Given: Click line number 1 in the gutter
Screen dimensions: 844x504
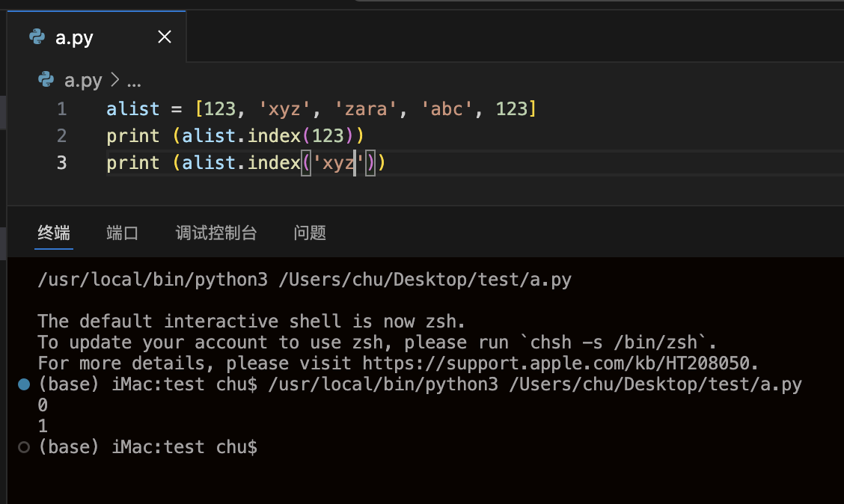Looking at the screenshot, I should [x=61, y=109].
